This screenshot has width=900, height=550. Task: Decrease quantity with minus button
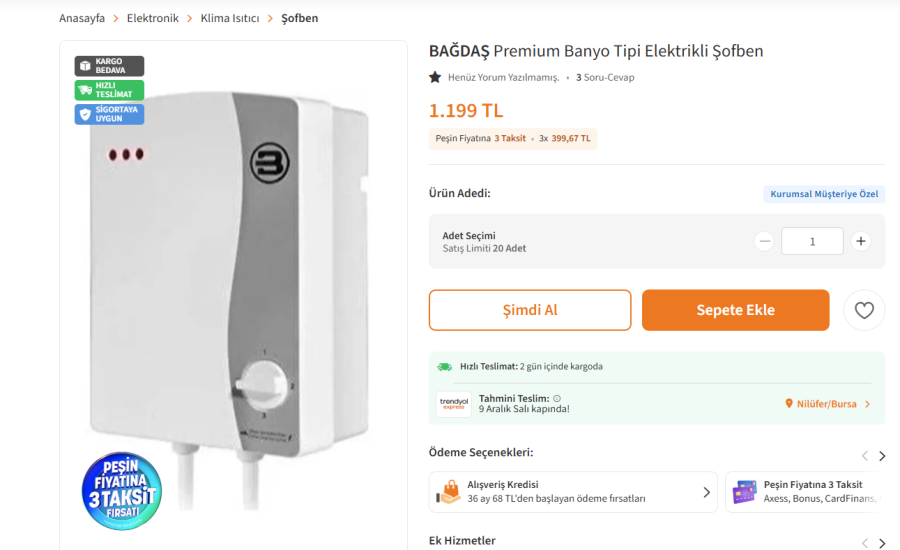tap(764, 241)
